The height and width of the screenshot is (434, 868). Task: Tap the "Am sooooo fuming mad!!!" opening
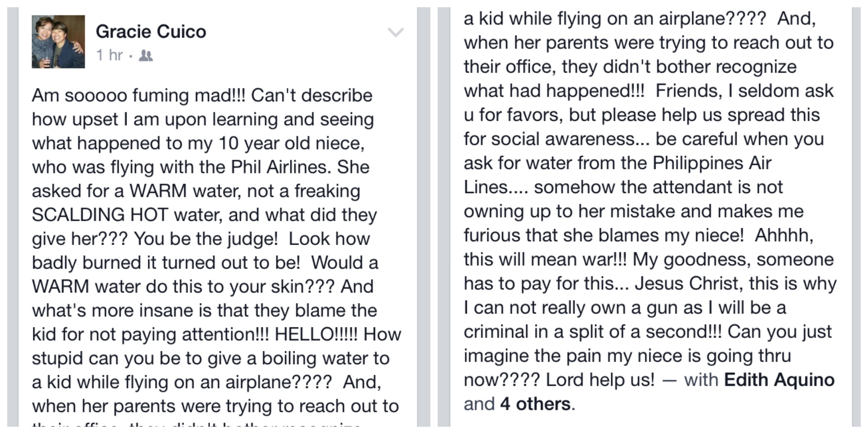[139, 95]
